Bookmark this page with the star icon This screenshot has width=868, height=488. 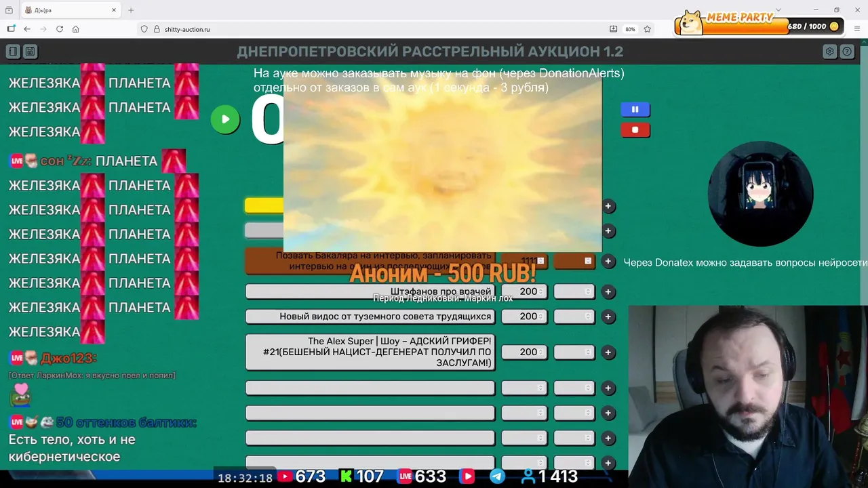click(x=648, y=29)
